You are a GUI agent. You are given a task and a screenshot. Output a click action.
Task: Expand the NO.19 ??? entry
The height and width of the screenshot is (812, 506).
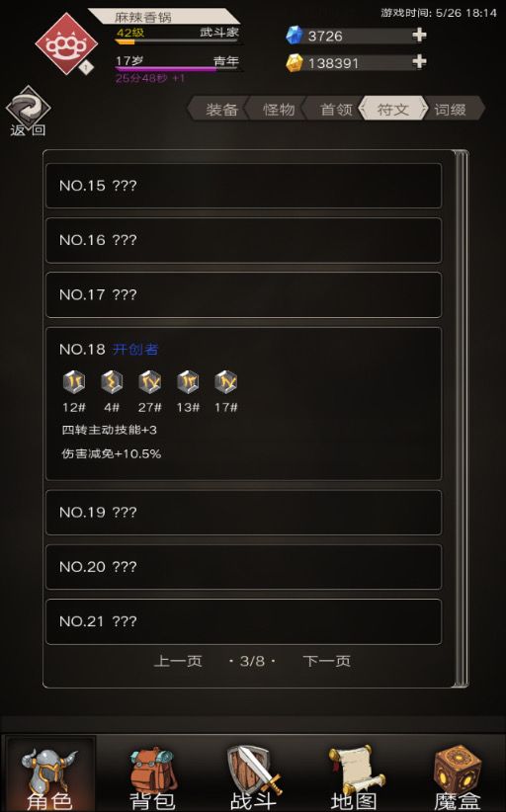click(x=243, y=513)
